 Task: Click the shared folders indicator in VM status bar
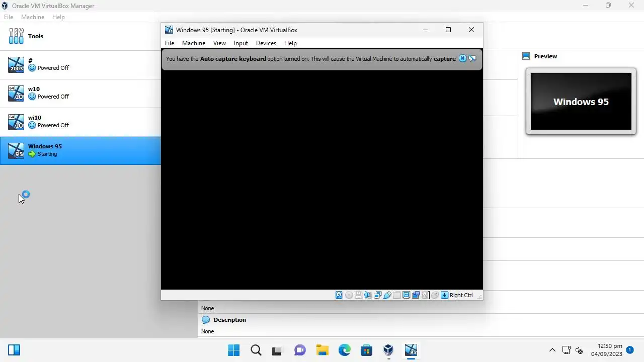(396, 295)
